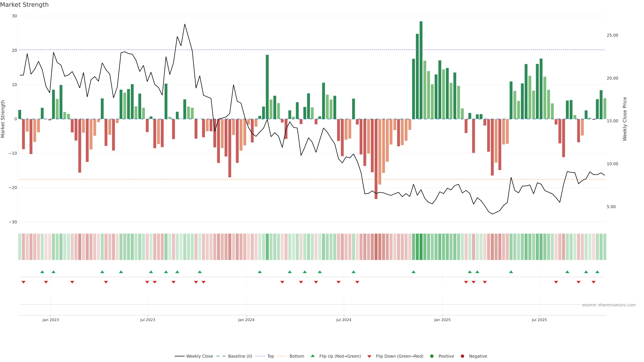Select the rightmost red flip-down triangle marker
Image resolution: width=644 pixels, height=362 pixels.
[x=594, y=282]
